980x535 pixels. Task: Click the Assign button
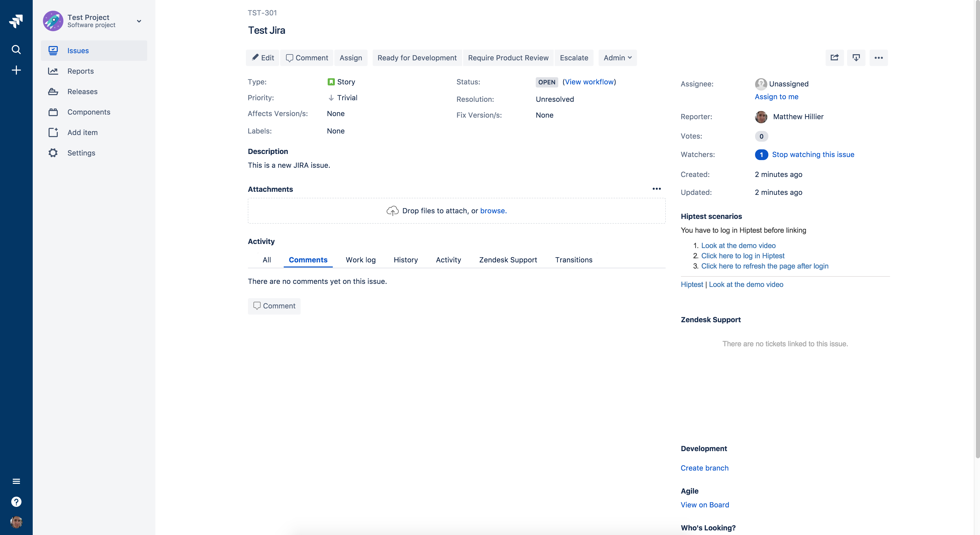[351, 58]
